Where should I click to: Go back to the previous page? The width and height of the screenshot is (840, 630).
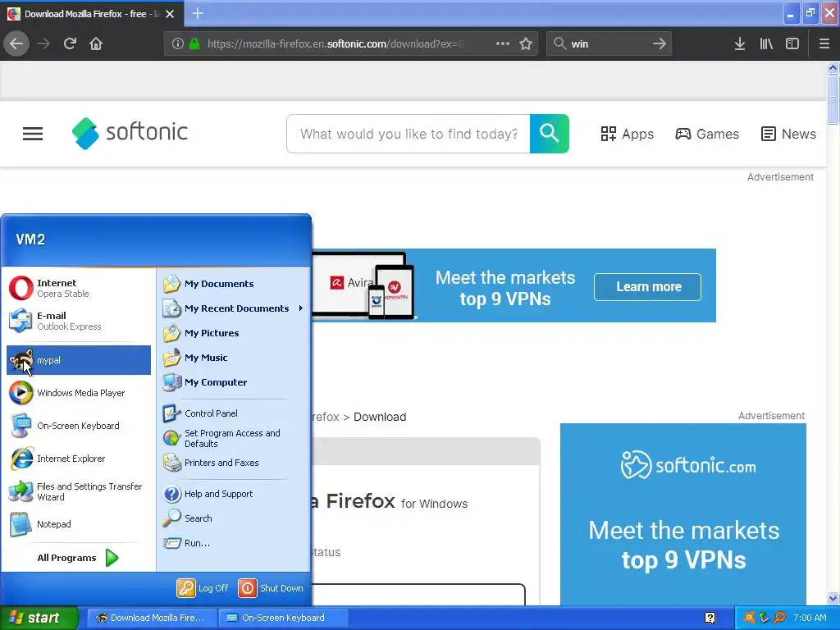tap(16, 43)
